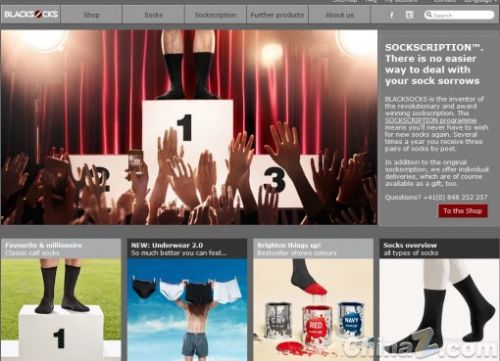The image size is (500, 361).
Task: Click the classic calf socks podium image
Action: [61, 309]
